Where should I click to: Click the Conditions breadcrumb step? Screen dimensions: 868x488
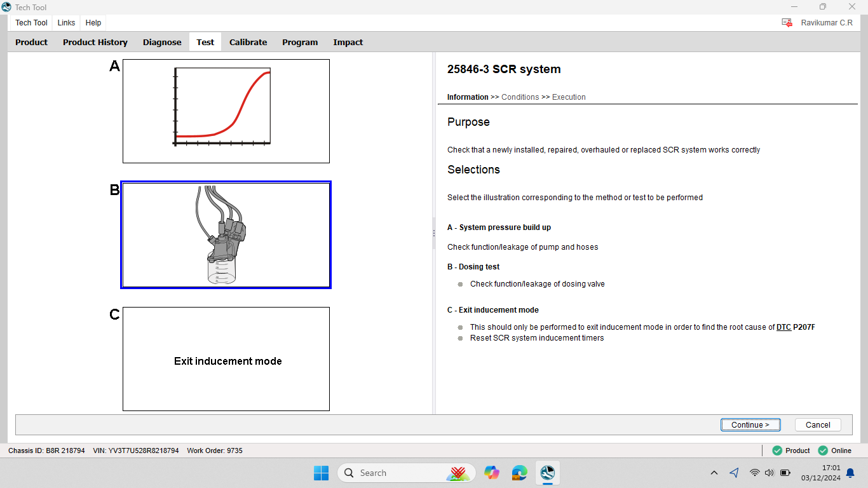(x=520, y=97)
